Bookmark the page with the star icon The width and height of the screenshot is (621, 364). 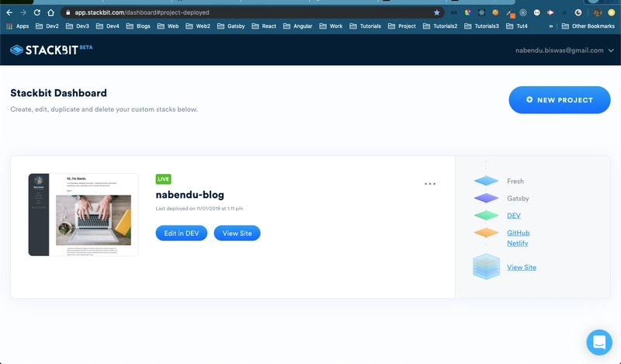click(x=437, y=12)
